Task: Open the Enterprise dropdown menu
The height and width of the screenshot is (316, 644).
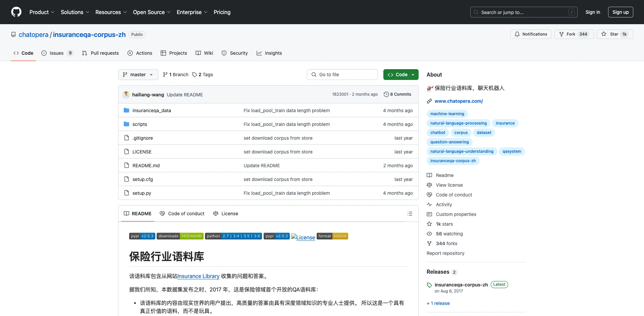Action: (x=192, y=12)
